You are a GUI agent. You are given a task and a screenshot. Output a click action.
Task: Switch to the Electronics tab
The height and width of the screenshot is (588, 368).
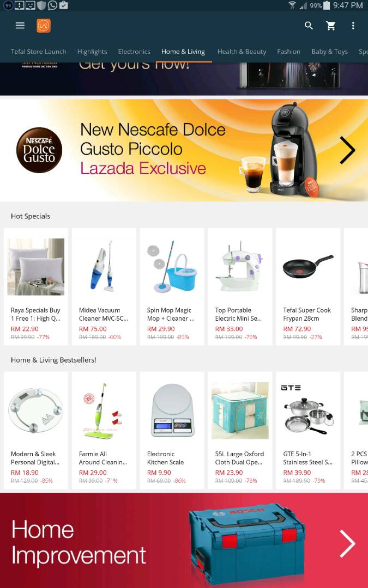(x=134, y=52)
